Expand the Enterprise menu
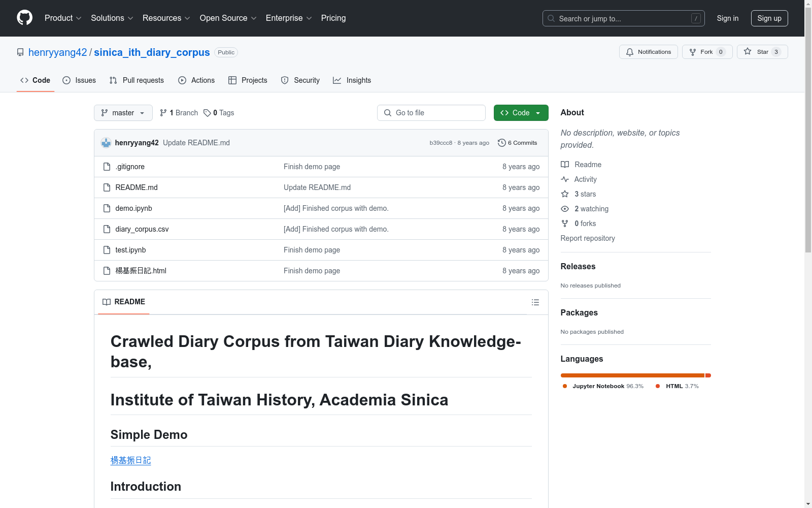The height and width of the screenshot is (508, 812). point(289,18)
